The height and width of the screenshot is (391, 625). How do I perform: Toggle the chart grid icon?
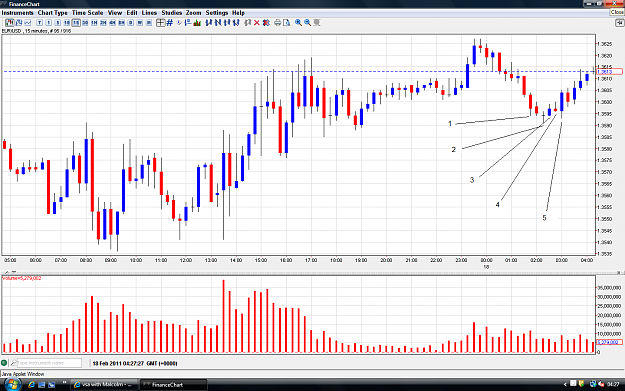[x=169, y=23]
